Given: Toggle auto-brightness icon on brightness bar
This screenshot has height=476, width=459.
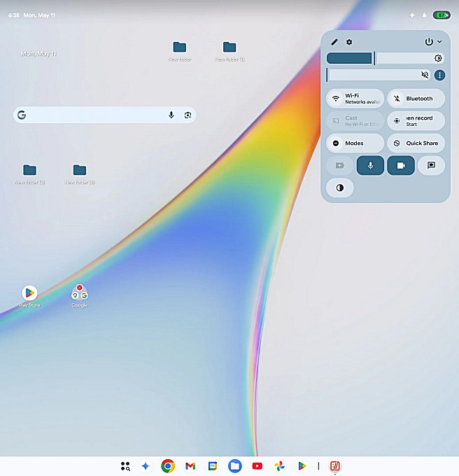Looking at the screenshot, I should coord(438,58).
